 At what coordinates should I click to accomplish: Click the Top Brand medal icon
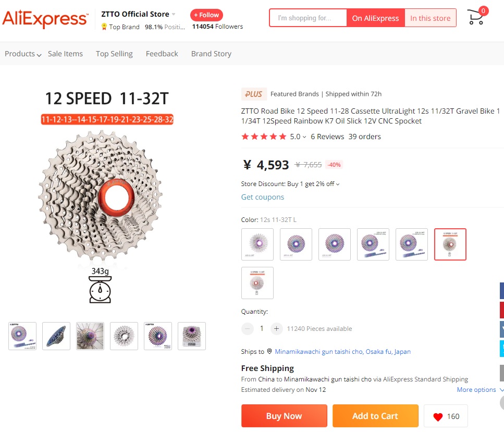pyautogui.click(x=103, y=27)
